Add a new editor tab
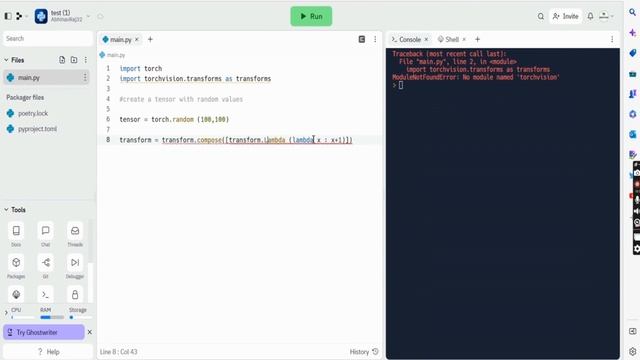Viewport: 640px width, 360px height. pos(150,40)
